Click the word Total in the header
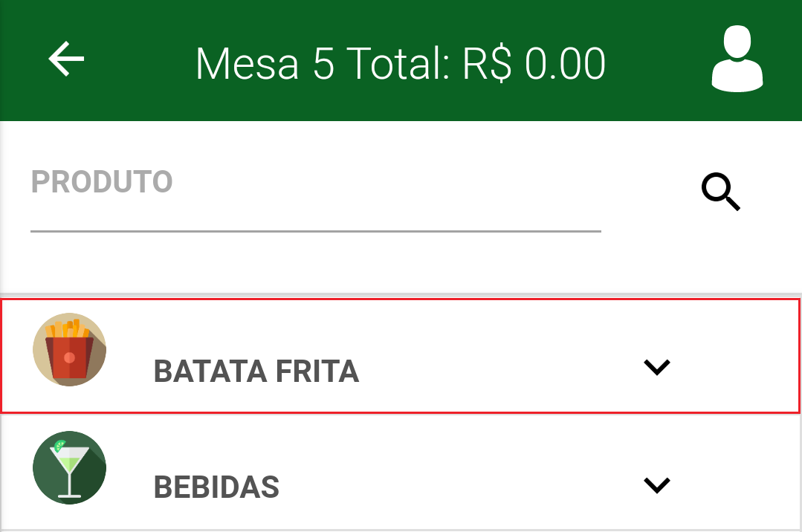The height and width of the screenshot is (532, 802). point(398,63)
